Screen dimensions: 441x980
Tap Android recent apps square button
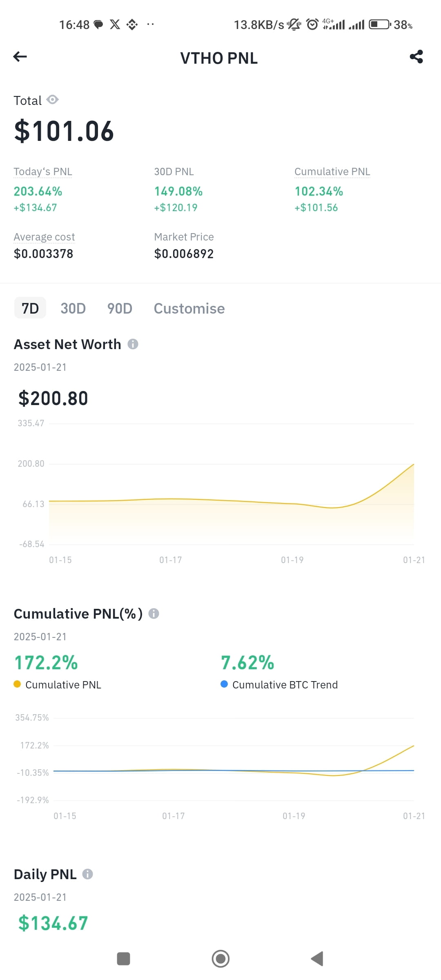coord(123,958)
